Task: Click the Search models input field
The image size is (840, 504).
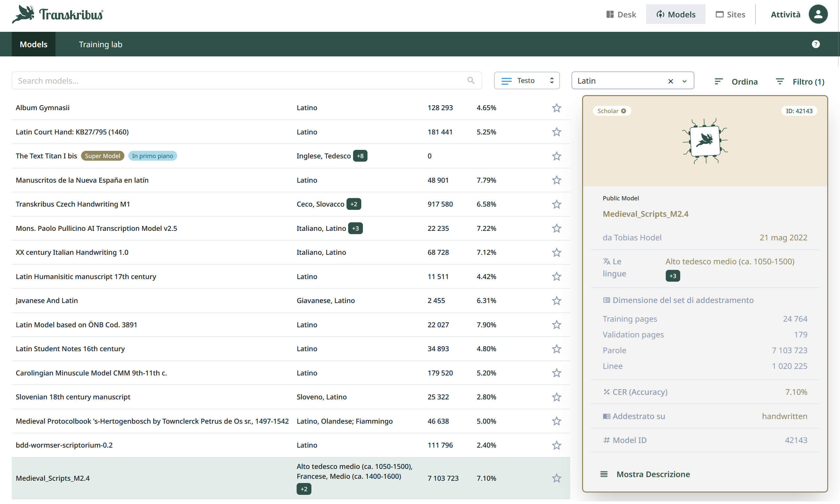Action: (x=238, y=80)
